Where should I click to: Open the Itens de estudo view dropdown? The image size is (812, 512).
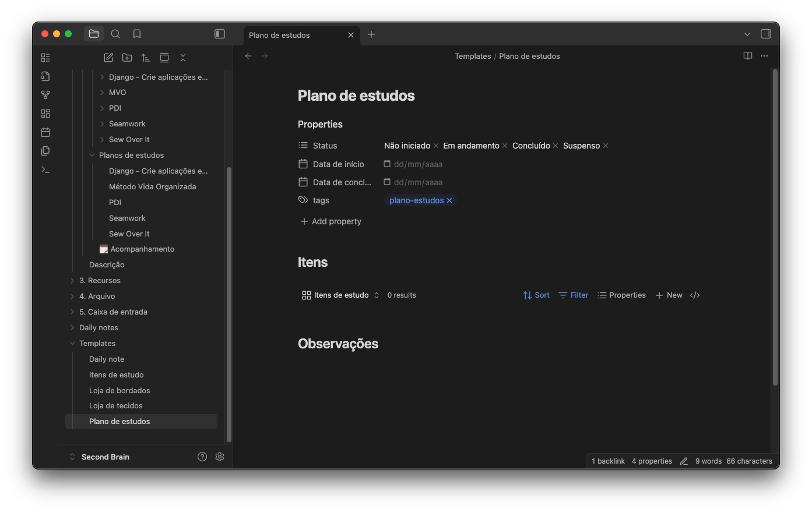[340, 295]
